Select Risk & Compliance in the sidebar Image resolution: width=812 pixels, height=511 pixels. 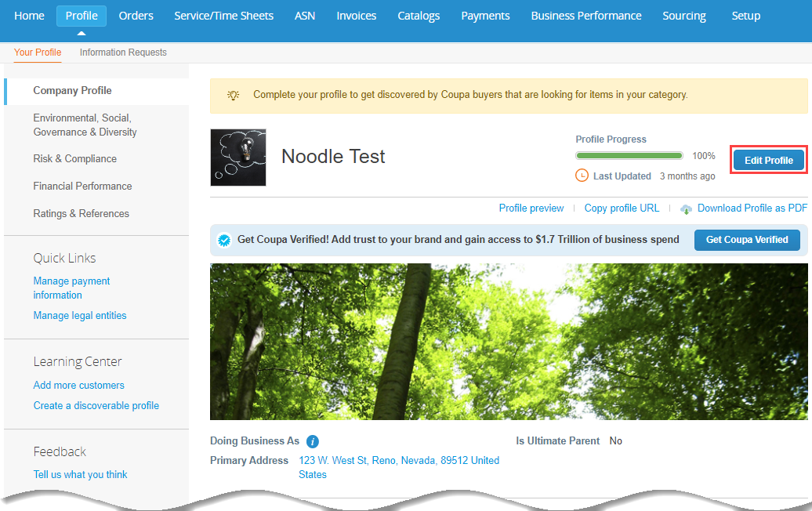coord(74,159)
